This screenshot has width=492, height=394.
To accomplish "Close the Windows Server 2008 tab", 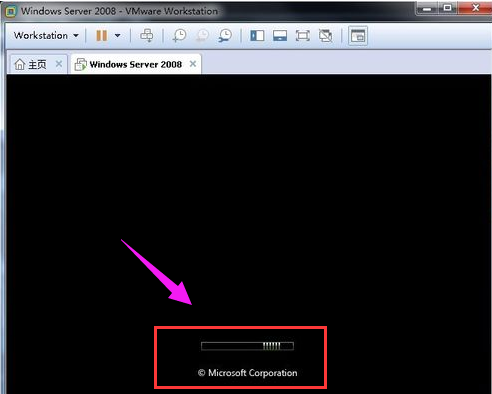I will coord(193,64).
